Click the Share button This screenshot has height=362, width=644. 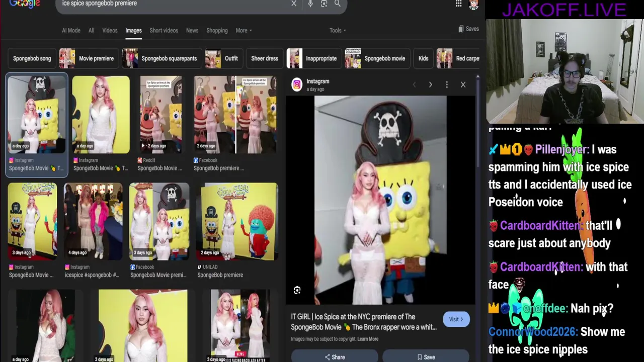[x=335, y=356]
